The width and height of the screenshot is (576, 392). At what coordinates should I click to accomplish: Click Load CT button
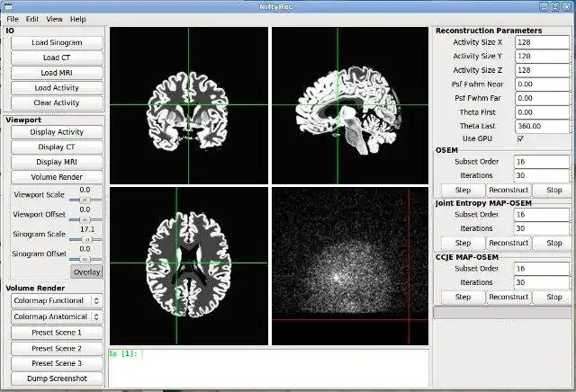pos(57,58)
